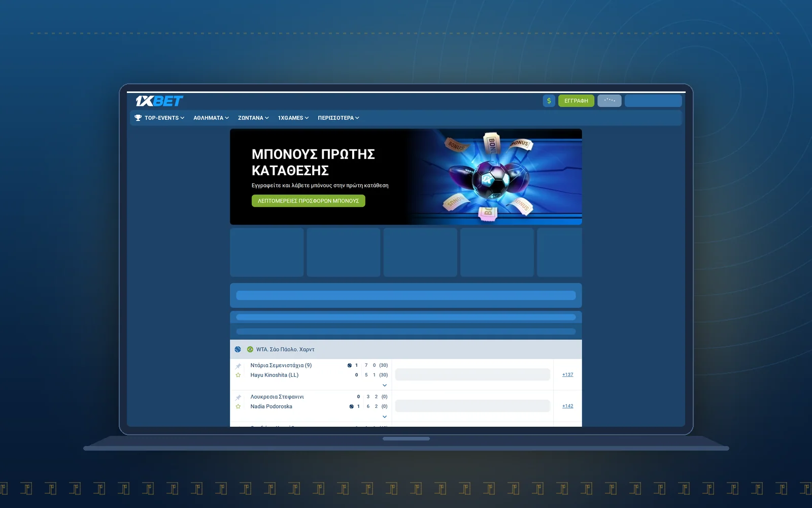This screenshot has height=508, width=812.
Task: Pin the Λουκρεσια Στεφανινι match
Action: (238, 397)
